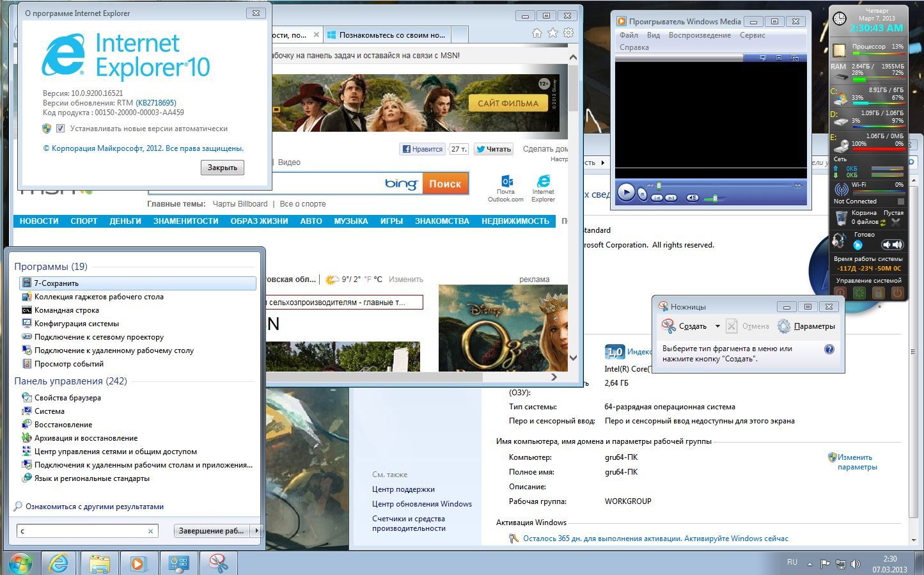Viewport: 924px width, 575px height.
Task: Open IE Tools gear icon
Action: coord(568,33)
